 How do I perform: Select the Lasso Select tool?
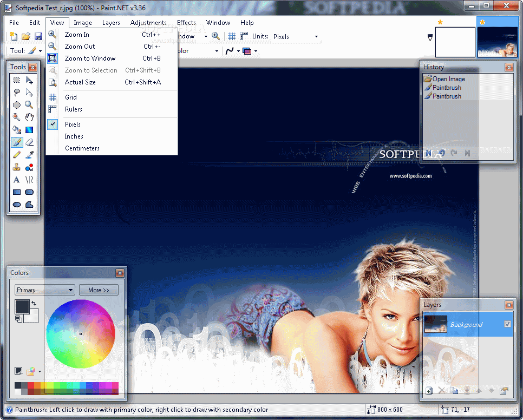click(16, 93)
